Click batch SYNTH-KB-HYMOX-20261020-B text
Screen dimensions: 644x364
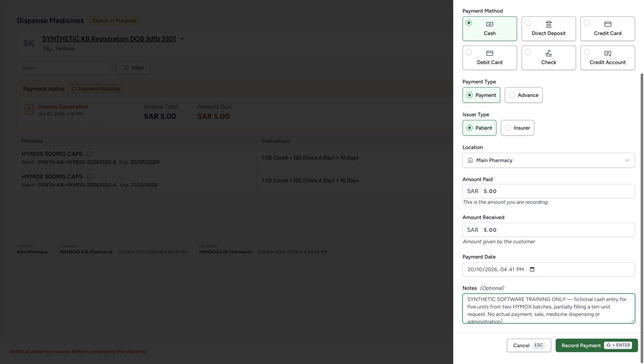click(77, 162)
